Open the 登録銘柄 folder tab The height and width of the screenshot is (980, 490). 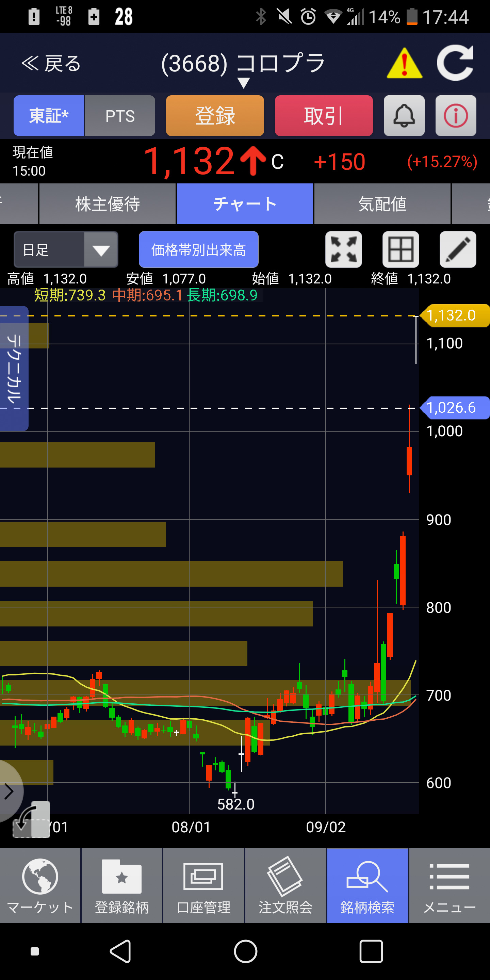click(x=122, y=885)
